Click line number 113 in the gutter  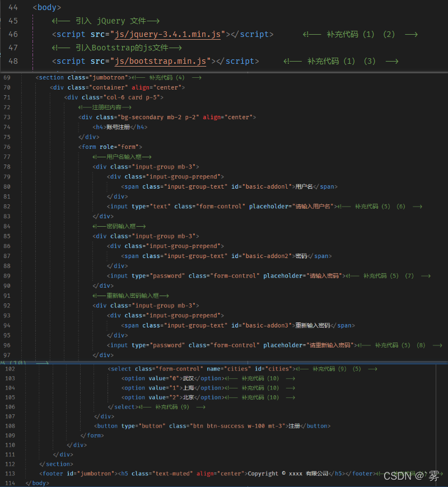(10, 474)
